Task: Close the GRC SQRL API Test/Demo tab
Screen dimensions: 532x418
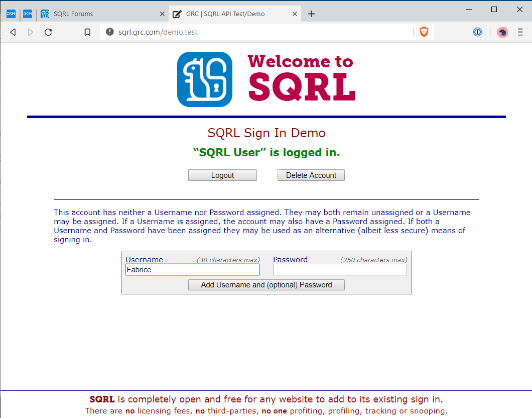Action: [x=295, y=14]
